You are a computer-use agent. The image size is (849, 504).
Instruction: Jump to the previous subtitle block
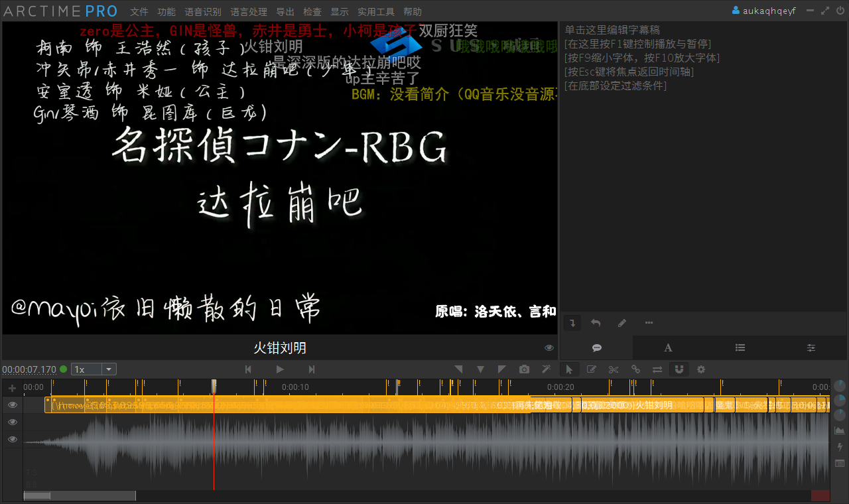pos(248,369)
